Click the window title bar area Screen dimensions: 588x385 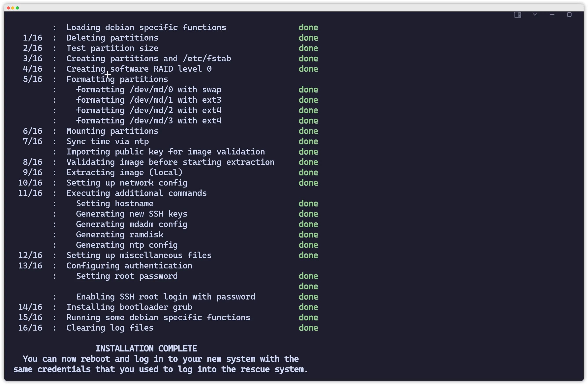click(x=294, y=8)
